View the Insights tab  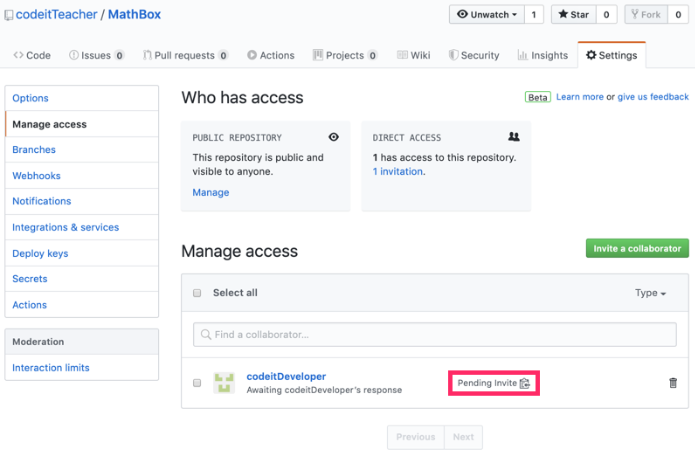(543, 55)
